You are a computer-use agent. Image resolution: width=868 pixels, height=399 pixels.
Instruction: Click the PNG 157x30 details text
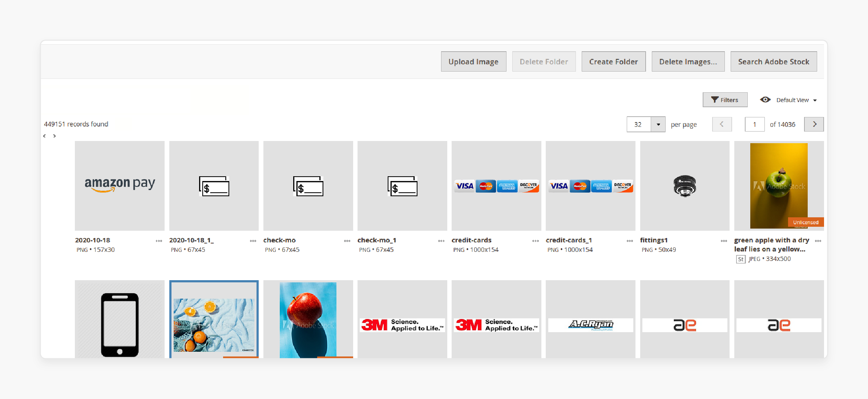click(96, 250)
